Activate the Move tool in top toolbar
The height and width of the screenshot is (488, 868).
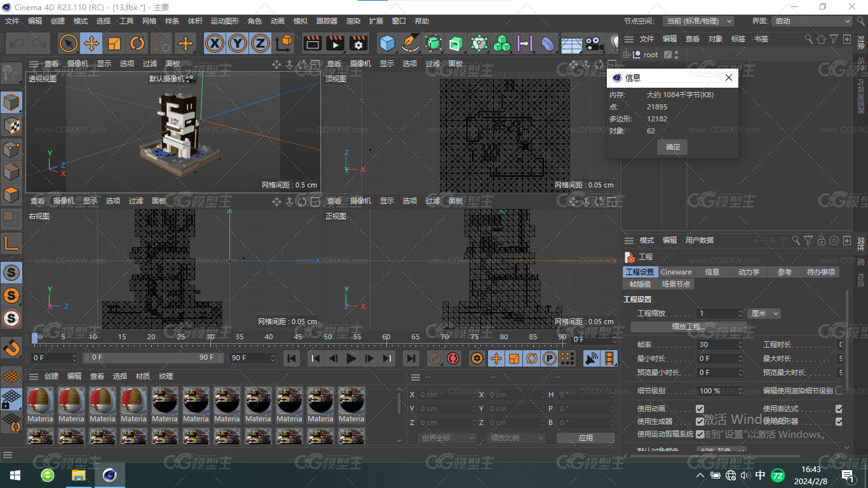pos(92,43)
